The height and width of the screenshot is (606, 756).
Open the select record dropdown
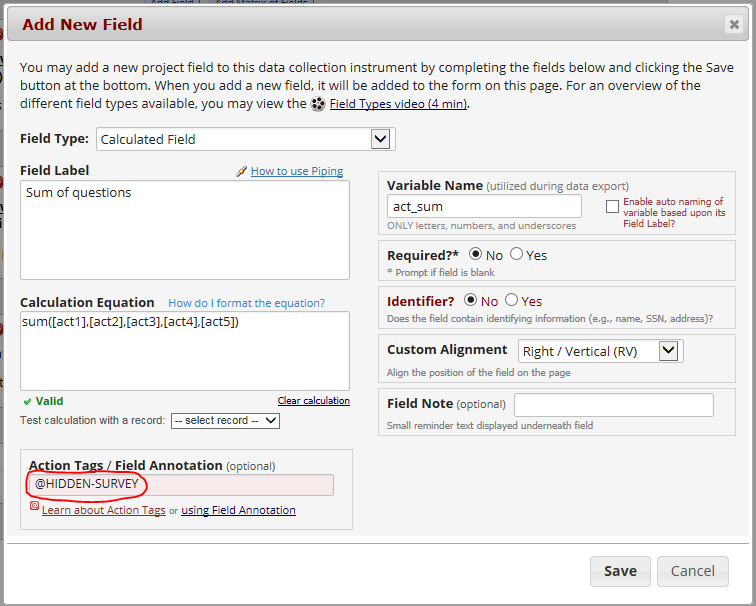click(225, 421)
